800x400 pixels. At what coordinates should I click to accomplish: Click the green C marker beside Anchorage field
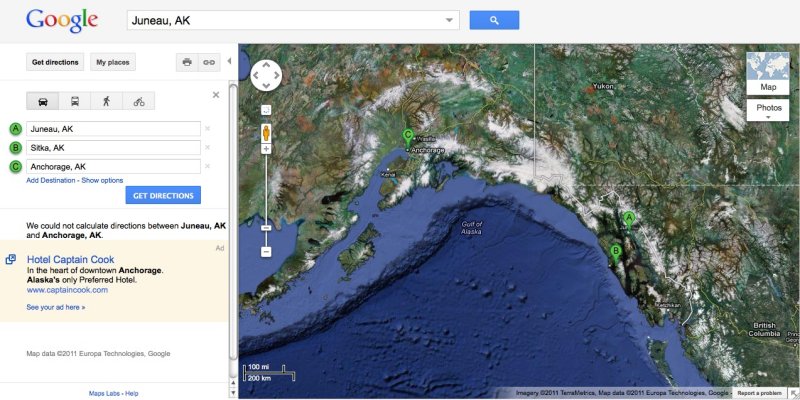pos(15,166)
